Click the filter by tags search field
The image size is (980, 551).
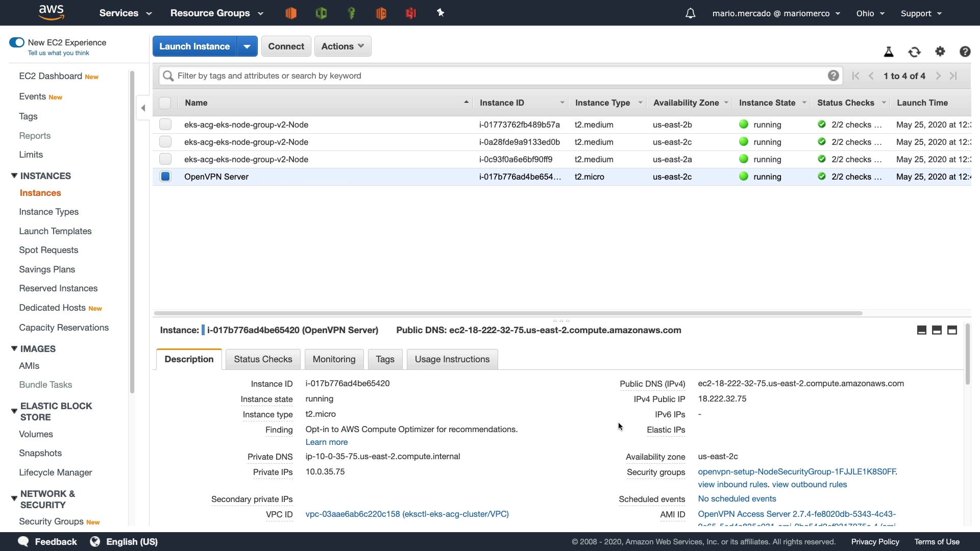pyautogui.click(x=490, y=76)
